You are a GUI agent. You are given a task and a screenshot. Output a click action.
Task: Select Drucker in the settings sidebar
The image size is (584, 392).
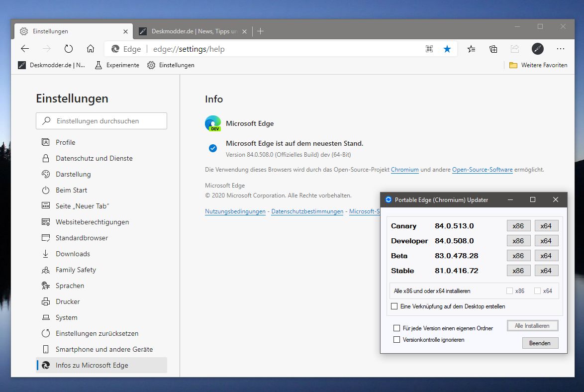(x=101, y=301)
